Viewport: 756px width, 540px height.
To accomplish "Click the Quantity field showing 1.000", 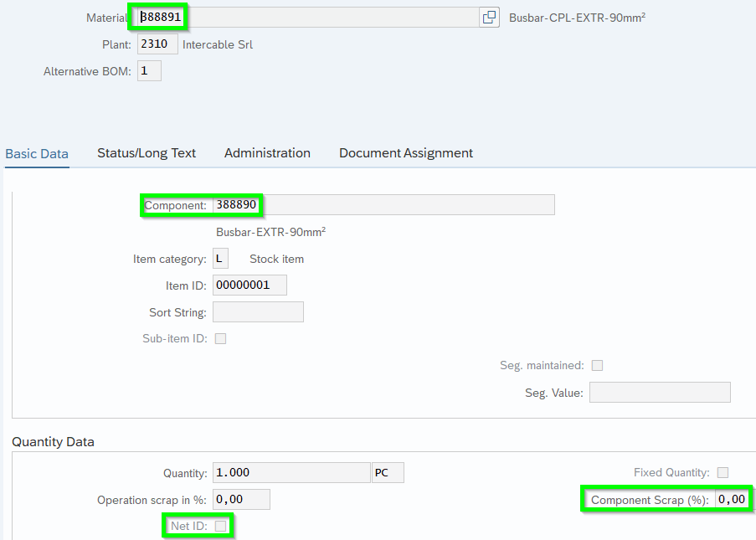I will [291, 473].
